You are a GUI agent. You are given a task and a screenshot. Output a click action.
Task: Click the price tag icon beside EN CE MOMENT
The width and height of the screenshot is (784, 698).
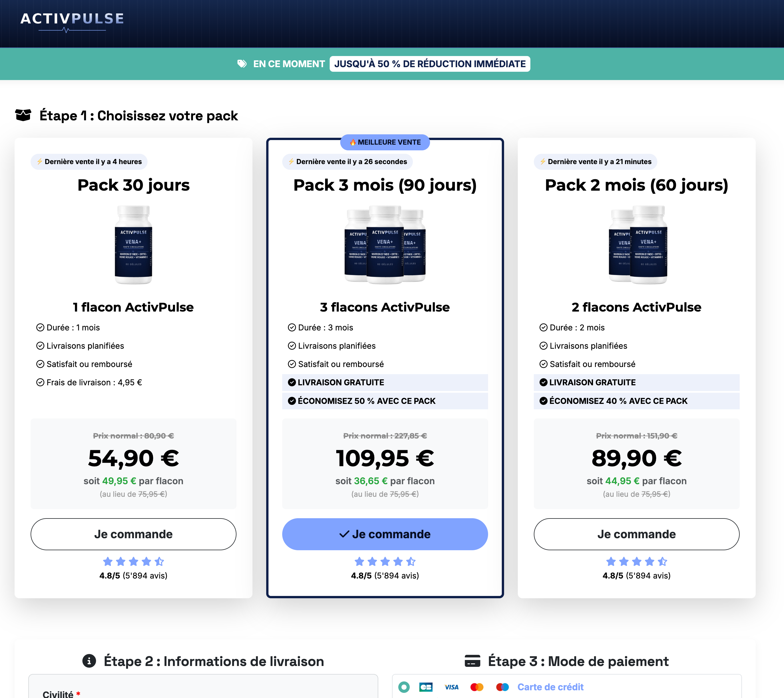pyautogui.click(x=242, y=64)
